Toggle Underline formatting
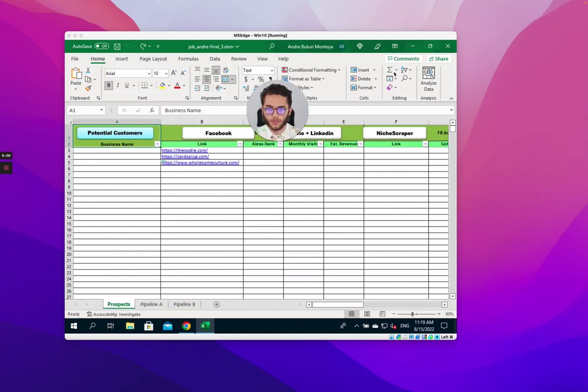 (127, 85)
